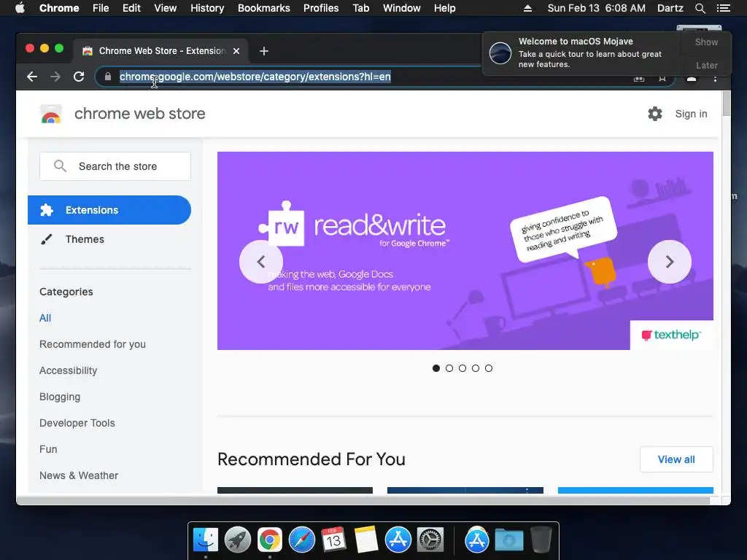The width and height of the screenshot is (747, 560).
Task: Open Notes from the dock
Action: (x=366, y=540)
